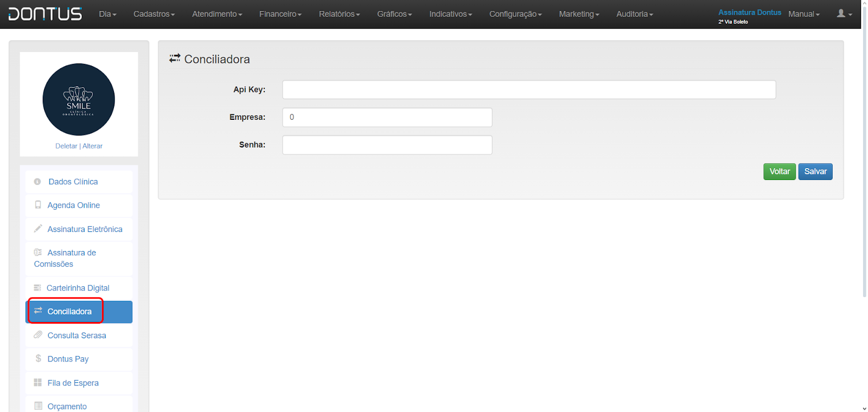Open the Manual dropdown
Image resolution: width=868 pixels, height=412 pixels.
click(803, 14)
